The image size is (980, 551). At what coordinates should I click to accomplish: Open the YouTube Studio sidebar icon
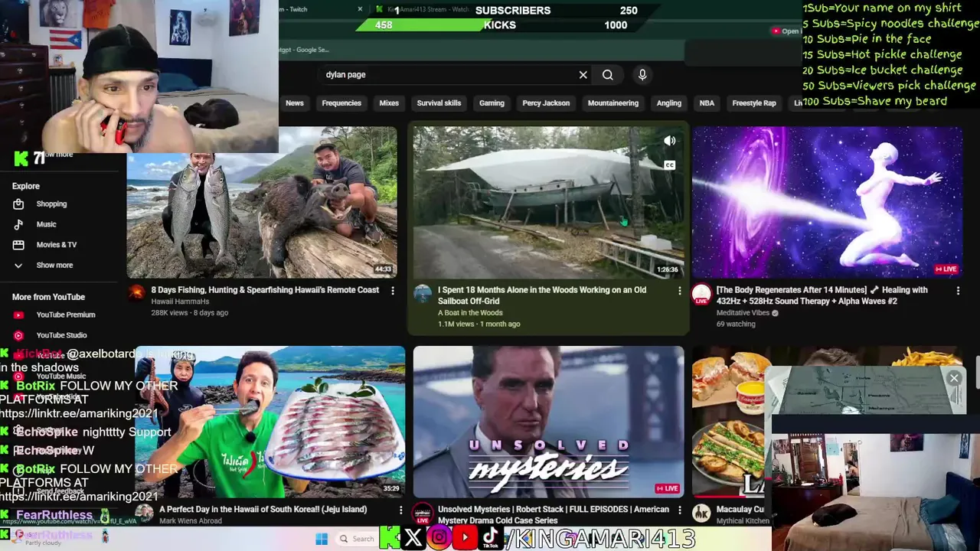(18, 335)
